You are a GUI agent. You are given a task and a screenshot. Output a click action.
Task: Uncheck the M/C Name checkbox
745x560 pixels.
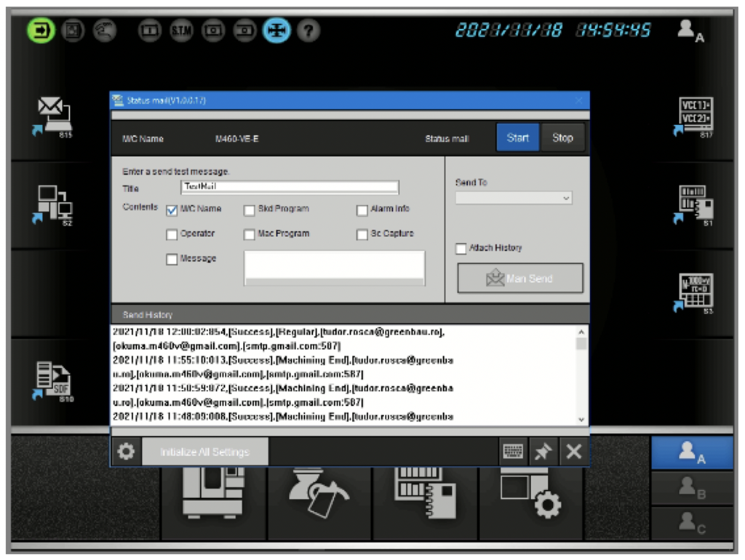[172, 210]
